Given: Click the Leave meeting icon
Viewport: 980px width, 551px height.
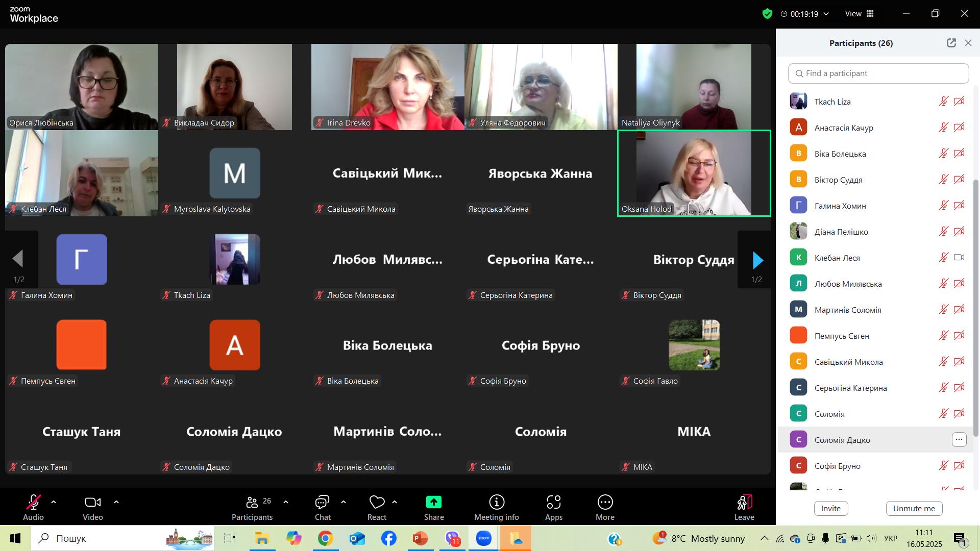Looking at the screenshot, I should (744, 503).
